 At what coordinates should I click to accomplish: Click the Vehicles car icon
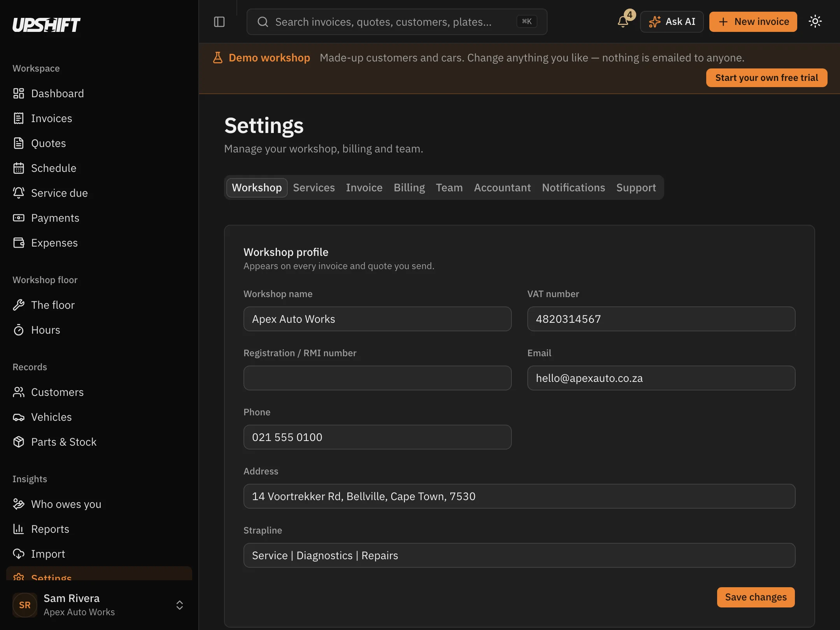coord(19,417)
